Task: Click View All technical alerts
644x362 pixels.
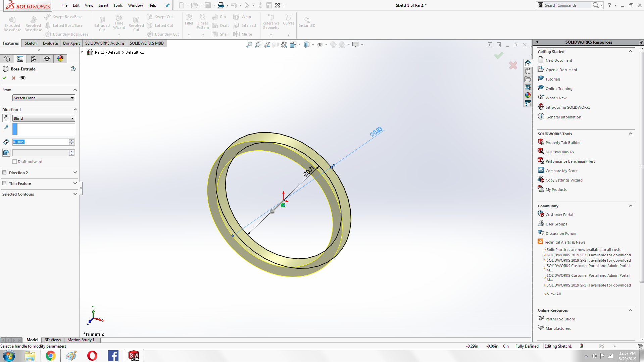Action: 554,294
